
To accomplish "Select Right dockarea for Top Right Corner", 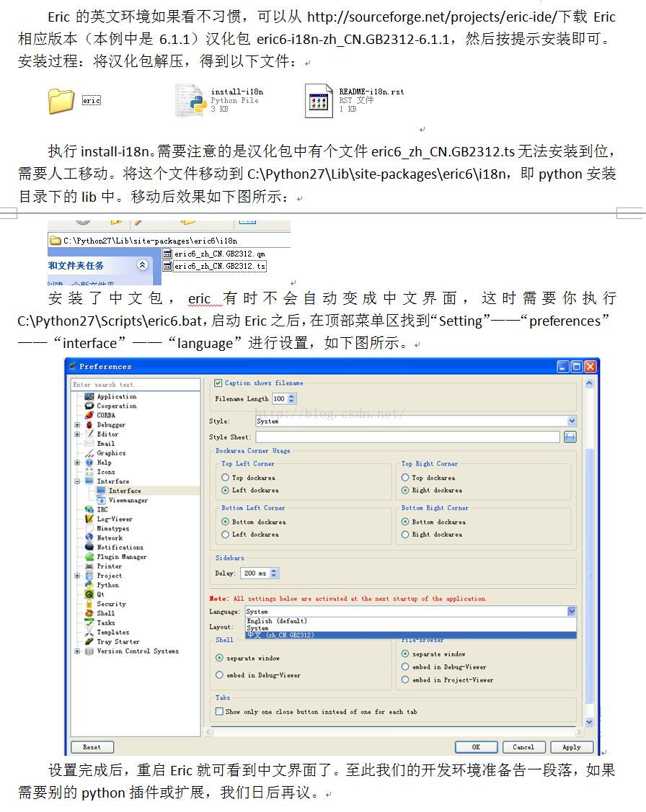I will [x=405, y=490].
